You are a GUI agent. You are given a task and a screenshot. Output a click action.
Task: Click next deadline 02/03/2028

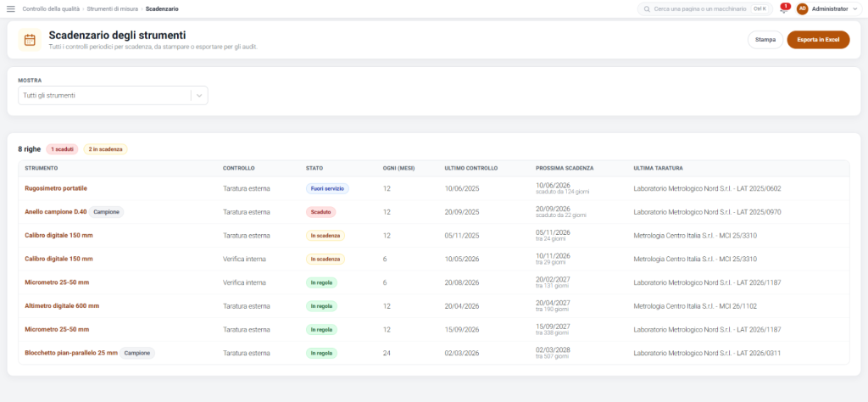pyautogui.click(x=553, y=349)
